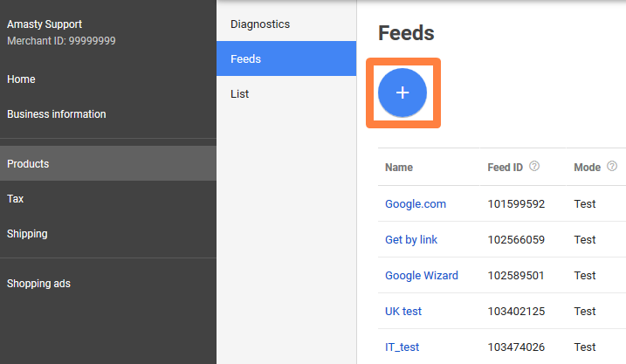Go to Tax settings

(16, 199)
